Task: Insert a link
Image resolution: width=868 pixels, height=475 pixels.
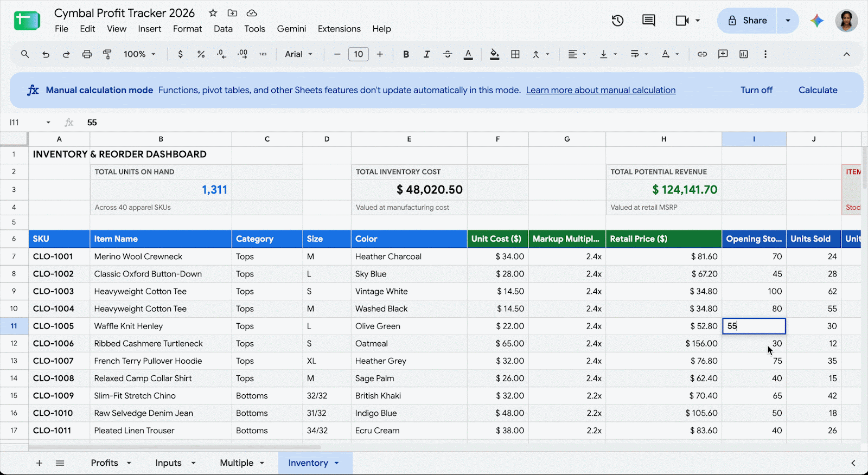Action: (x=702, y=54)
